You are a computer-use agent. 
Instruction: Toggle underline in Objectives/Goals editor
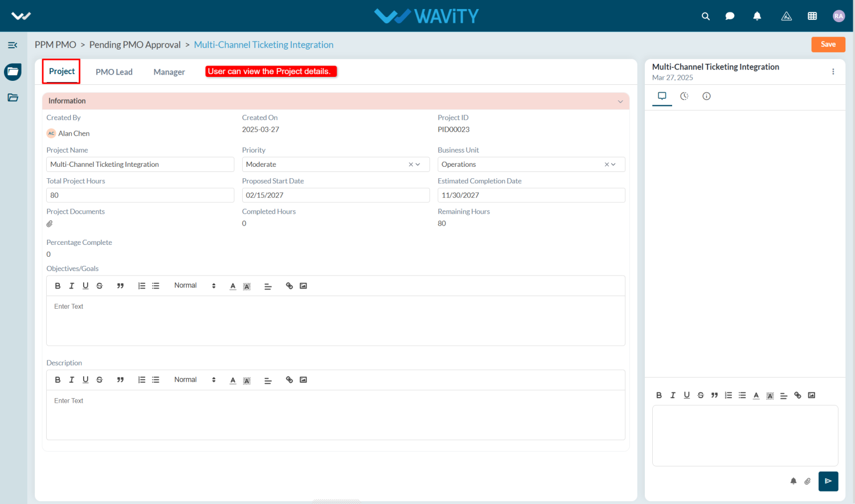coord(85,286)
